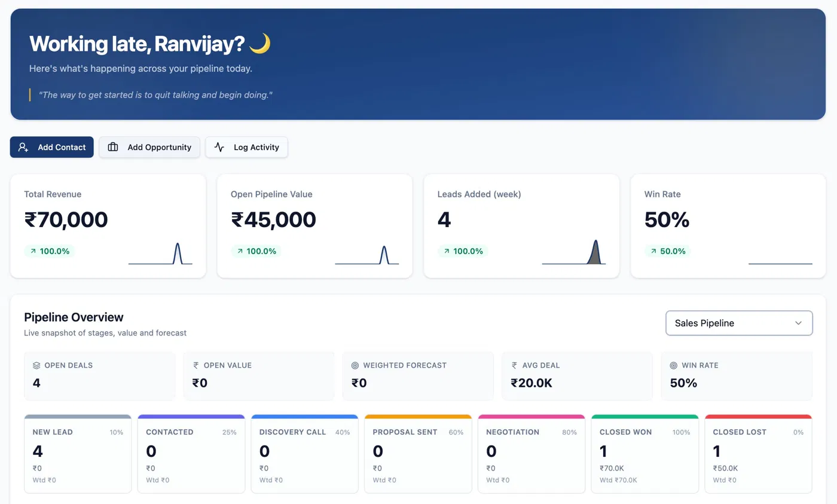837x504 pixels.
Task: Open the DISCOVERY CALL stage card
Action: point(305,454)
